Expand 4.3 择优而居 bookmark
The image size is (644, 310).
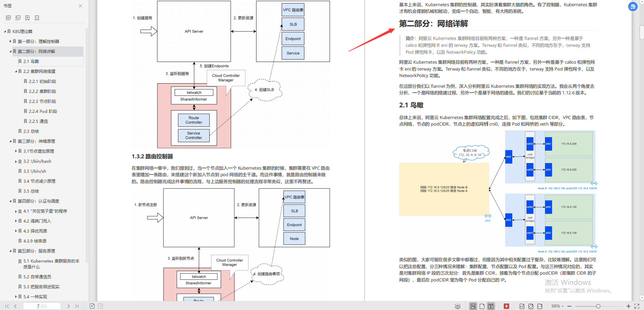coord(16,231)
